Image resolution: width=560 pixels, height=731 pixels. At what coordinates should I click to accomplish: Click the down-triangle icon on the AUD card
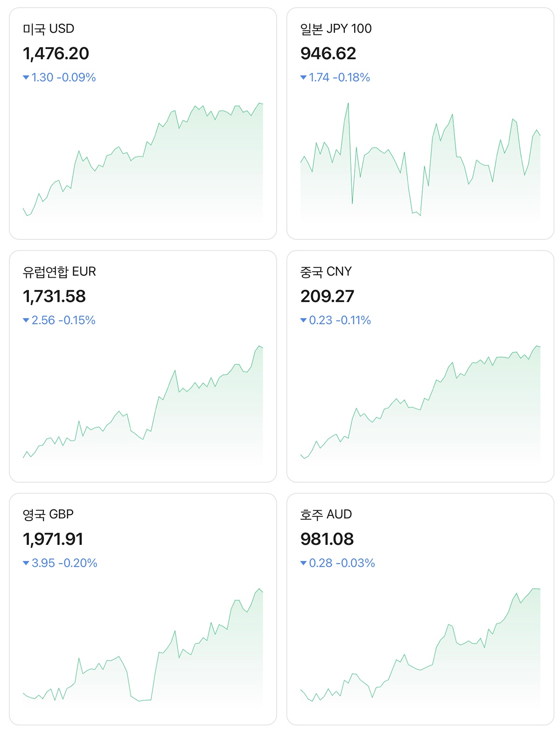303,563
